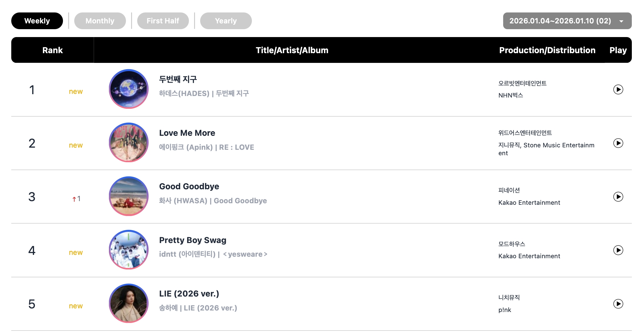Click the LIE (2026 ver.) cover portrait

coord(129,303)
